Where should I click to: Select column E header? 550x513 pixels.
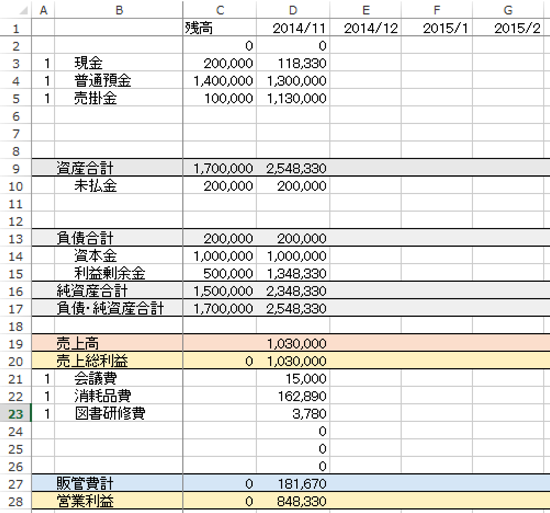tap(365, 10)
